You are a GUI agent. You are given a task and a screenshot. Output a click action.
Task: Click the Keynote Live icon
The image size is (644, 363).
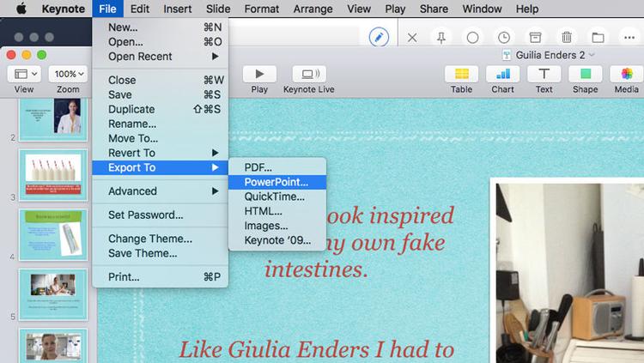(x=309, y=74)
